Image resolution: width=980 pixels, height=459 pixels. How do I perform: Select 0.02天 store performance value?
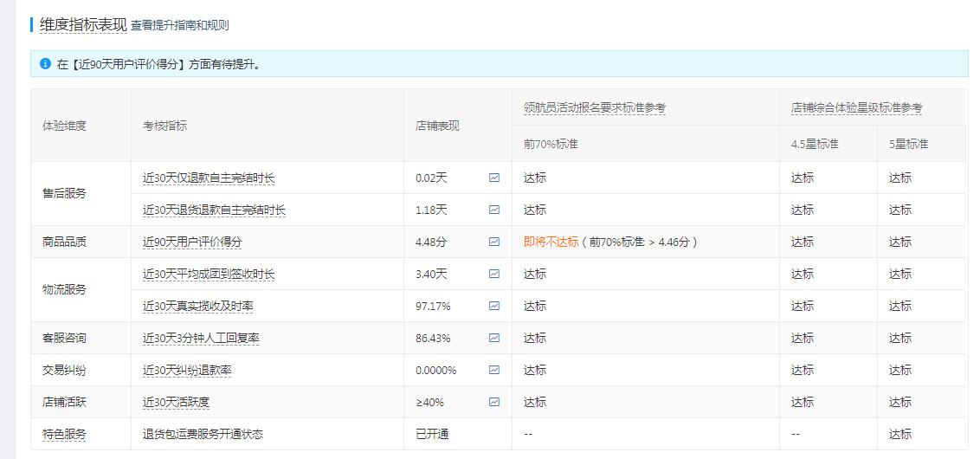[x=431, y=178]
